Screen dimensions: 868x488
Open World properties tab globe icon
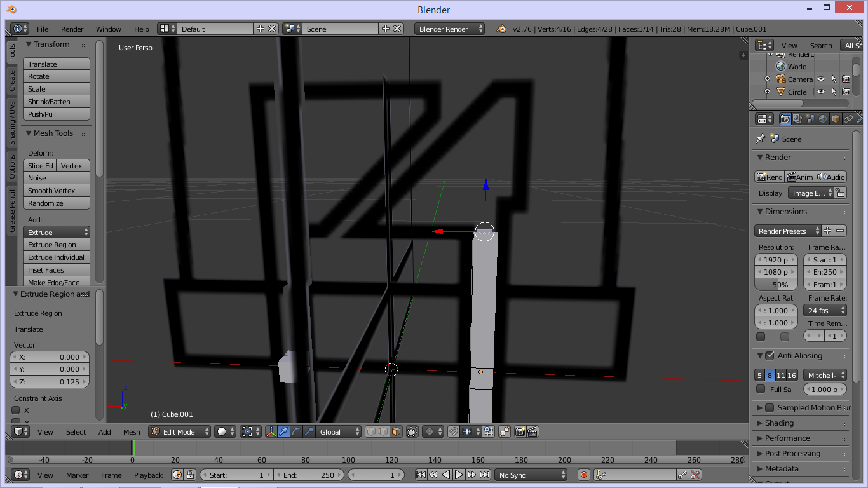point(823,119)
